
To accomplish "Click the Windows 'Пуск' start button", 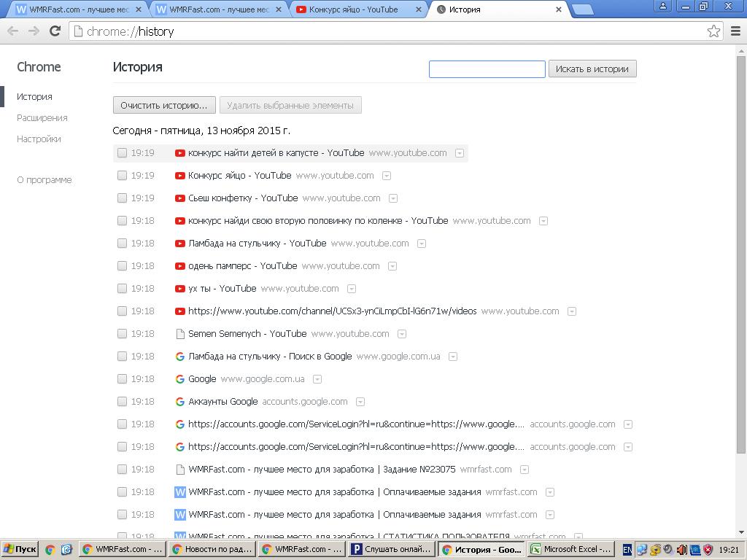I will tap(20, 549).
